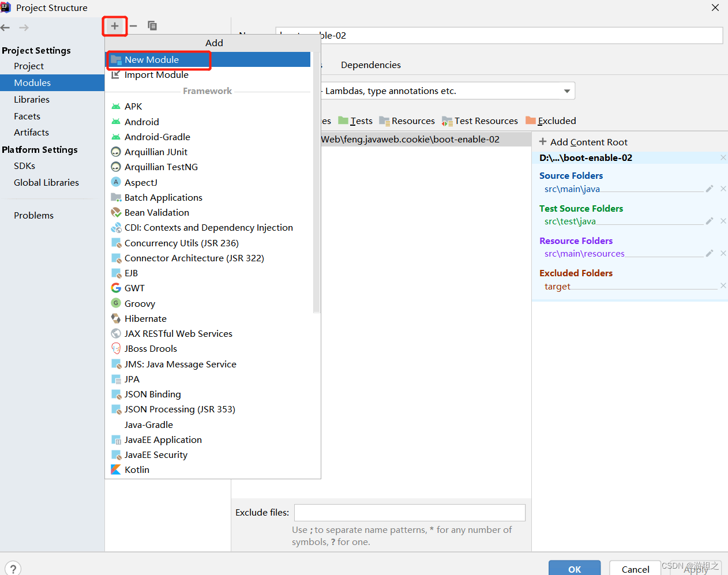
Task: Edit properties of src\main\resources folder
Action: [x=710, y=253]
